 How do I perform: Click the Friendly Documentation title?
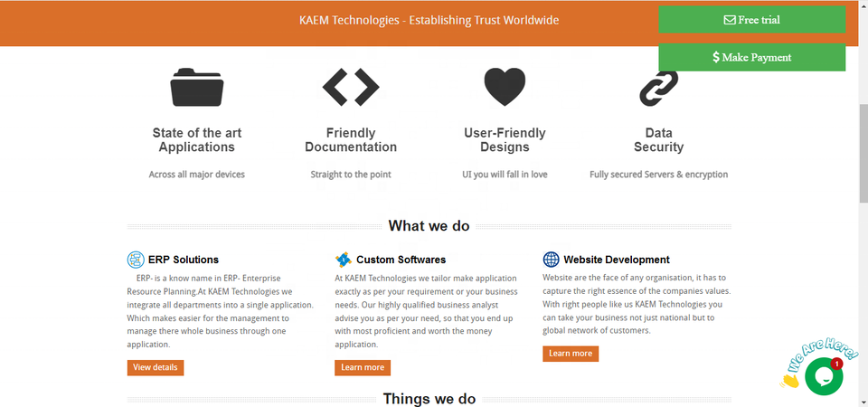click(x=351, y=140)
